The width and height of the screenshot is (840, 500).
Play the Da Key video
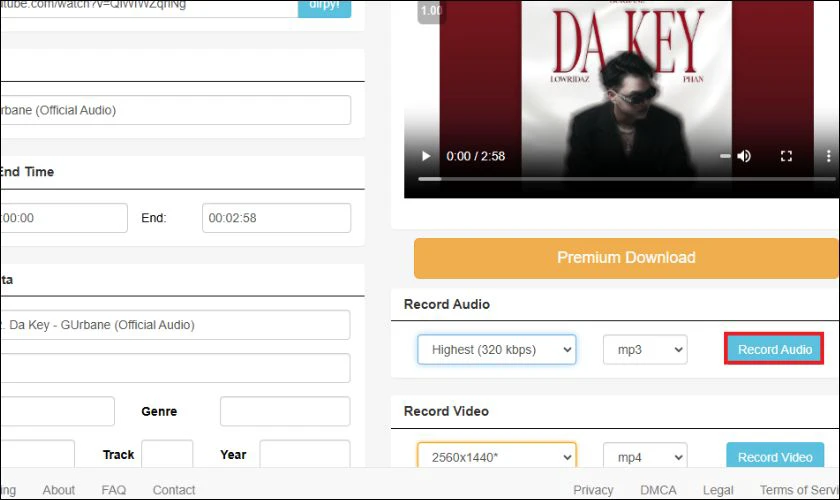426,156
